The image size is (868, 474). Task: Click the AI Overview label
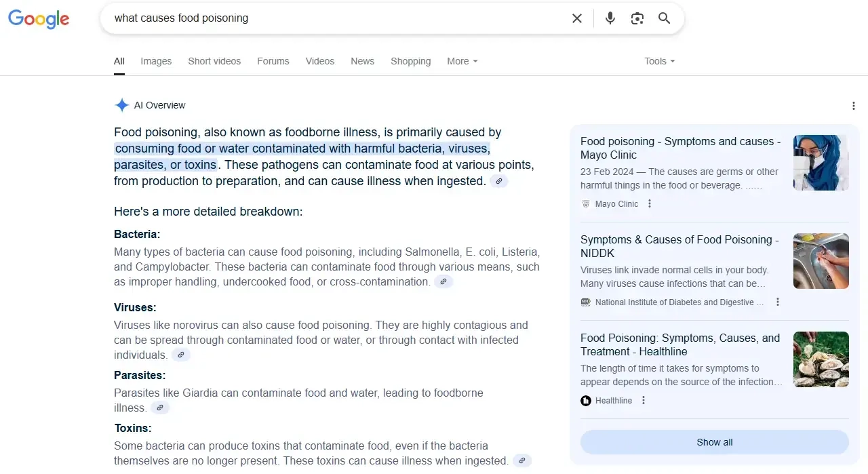point(159,105)
